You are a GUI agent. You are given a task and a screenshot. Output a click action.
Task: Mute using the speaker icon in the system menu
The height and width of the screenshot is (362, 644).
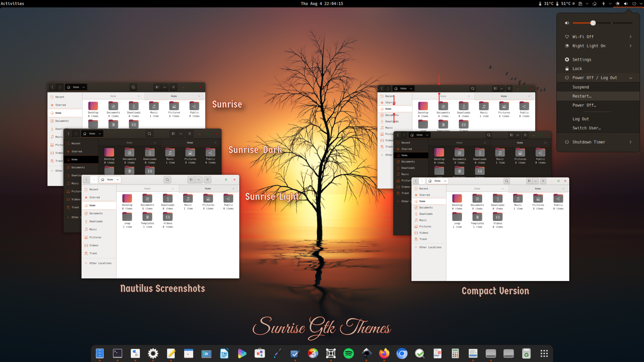(x=567, y=23)
